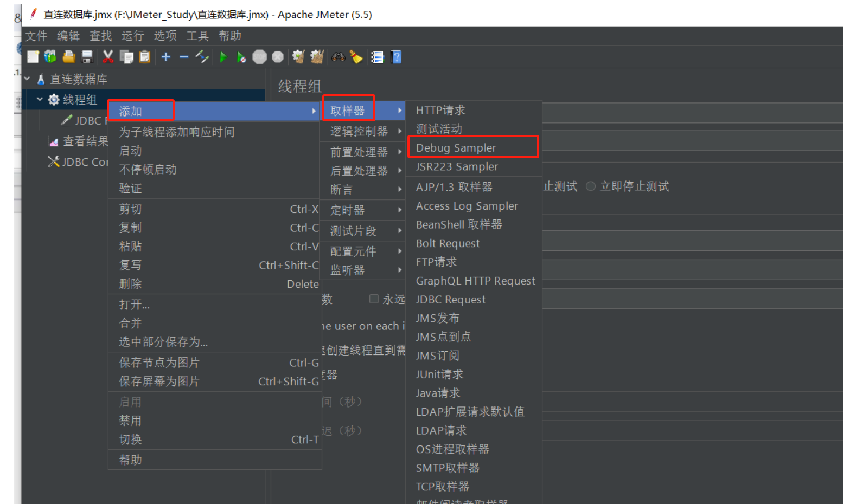Click the Toggle enable/disable toolbar icon

202,57
